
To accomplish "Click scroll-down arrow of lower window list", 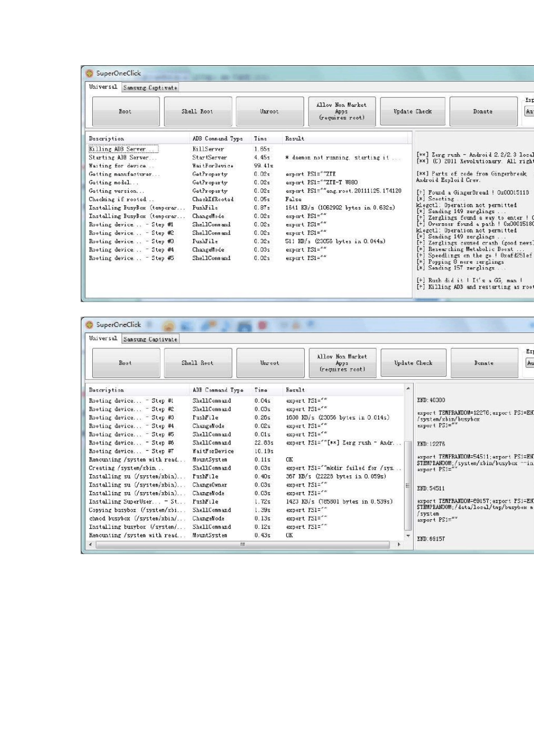I will tap(408, 536).
